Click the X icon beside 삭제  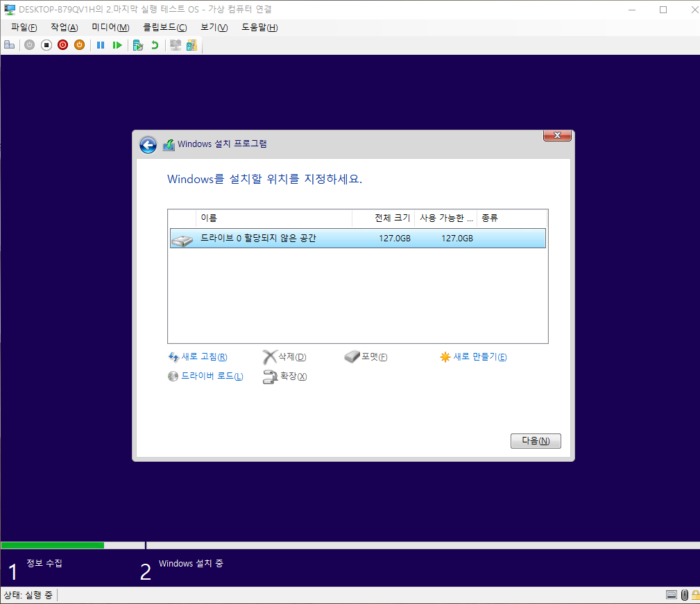pyautogui.click(x=270, y=357)
